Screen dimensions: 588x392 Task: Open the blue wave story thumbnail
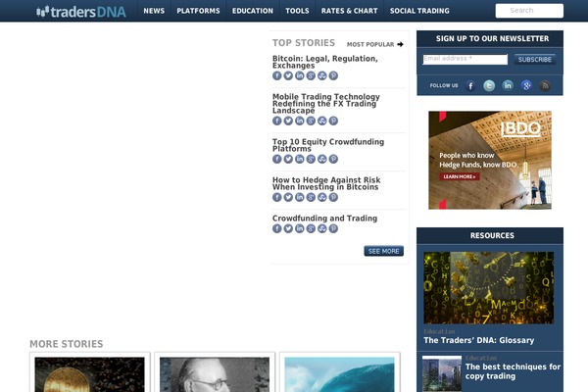pyautogui.click(x=339, y=374)
